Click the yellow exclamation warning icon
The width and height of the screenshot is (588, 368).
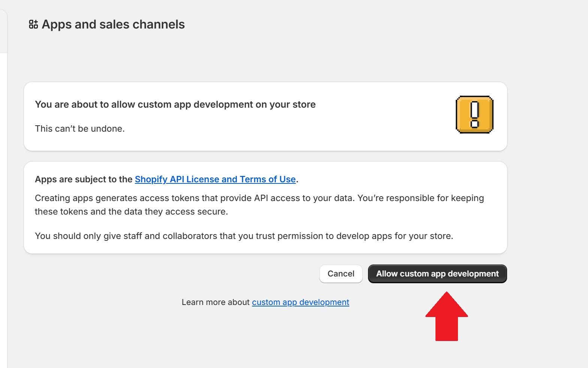(474, 115)
